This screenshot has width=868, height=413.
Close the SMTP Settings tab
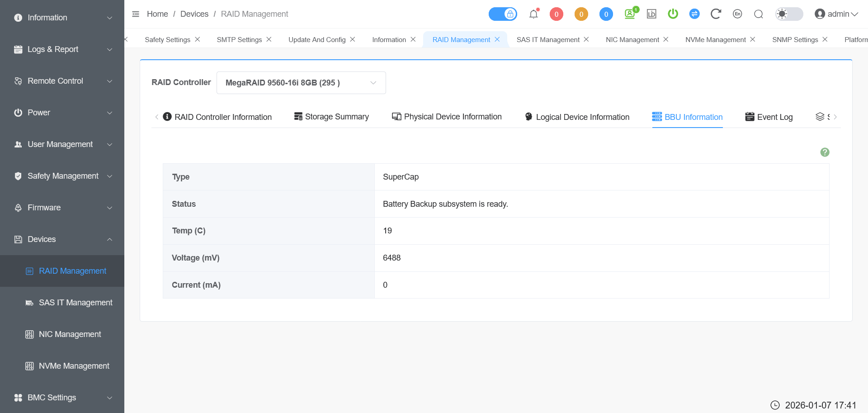point(269,39)
